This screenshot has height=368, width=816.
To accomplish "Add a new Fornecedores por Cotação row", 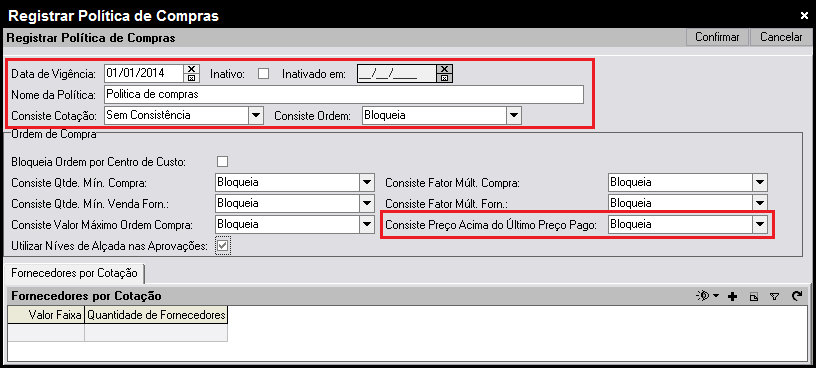I will click(733, 297).
